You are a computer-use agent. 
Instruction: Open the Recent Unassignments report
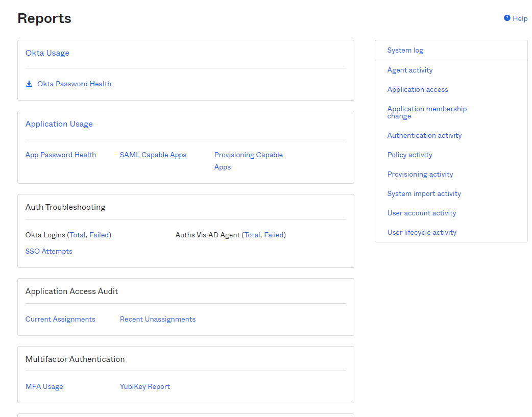pyautogui.click(x=158, y=319)
